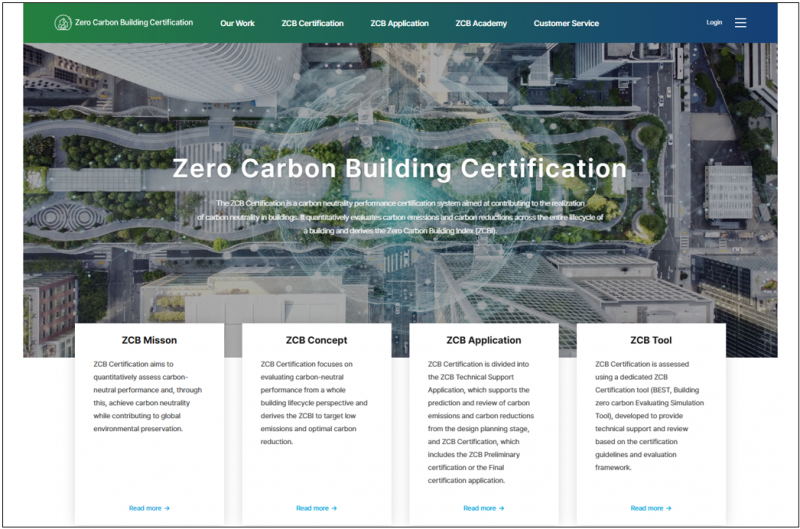Click the ZCB Concept card heading
This screenshot has width=800, height=529.
(x=316, y=340)
